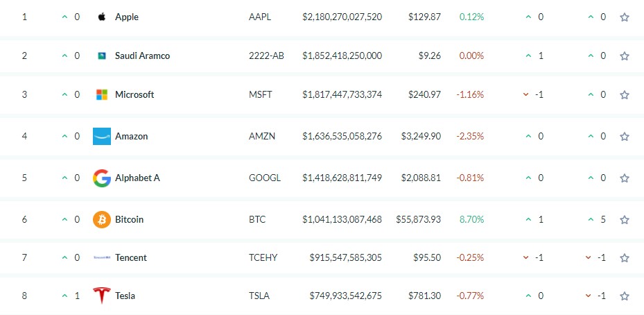Add Amazon to favorites with star

click(x=625, y=136)
